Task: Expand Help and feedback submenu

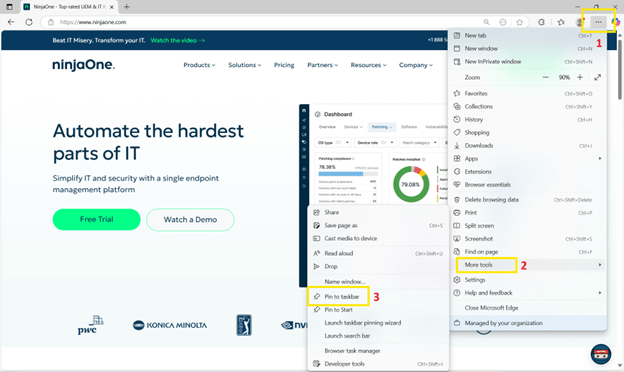Action: click(528, 293)
